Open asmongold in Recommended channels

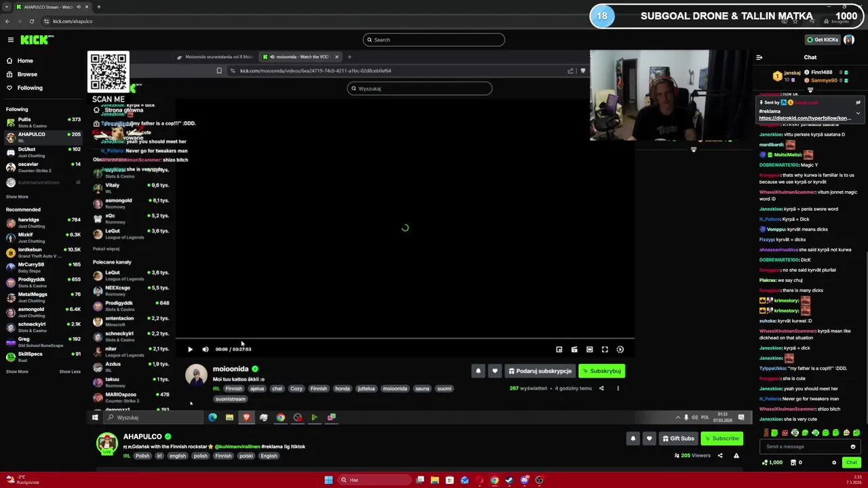pyautogui.click(x=42, y=312)
